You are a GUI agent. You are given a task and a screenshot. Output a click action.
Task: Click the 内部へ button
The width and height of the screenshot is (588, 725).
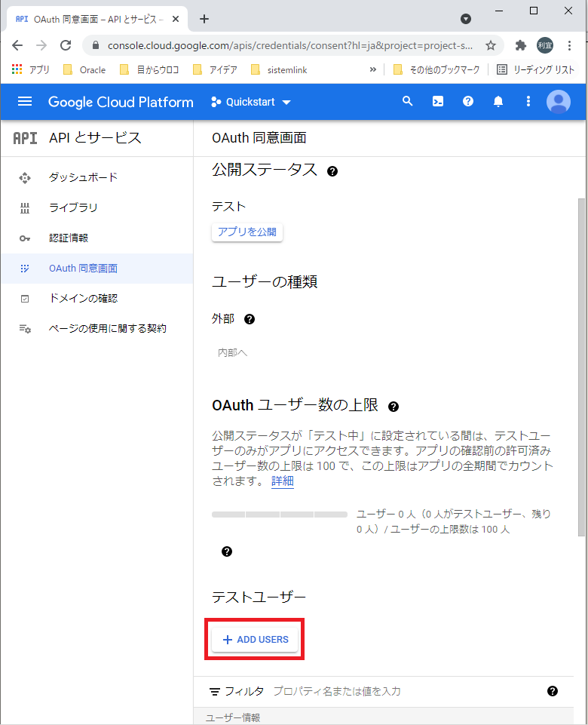tap(233, 353)
